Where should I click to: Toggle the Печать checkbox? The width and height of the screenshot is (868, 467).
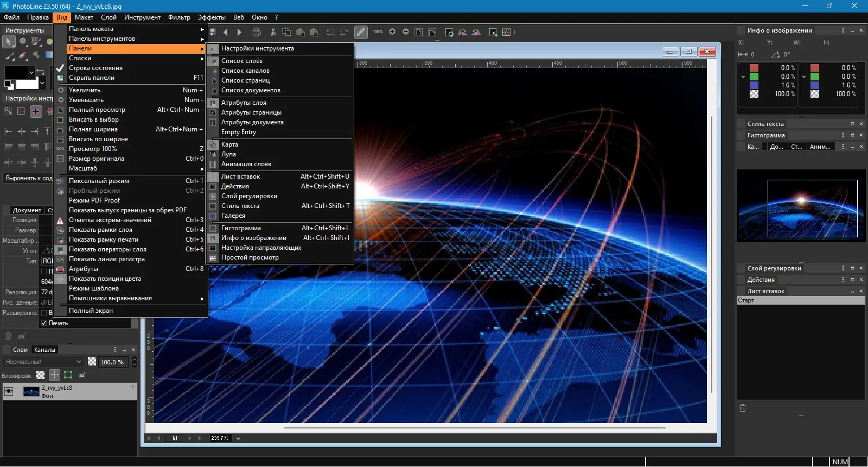pos(44,323)
